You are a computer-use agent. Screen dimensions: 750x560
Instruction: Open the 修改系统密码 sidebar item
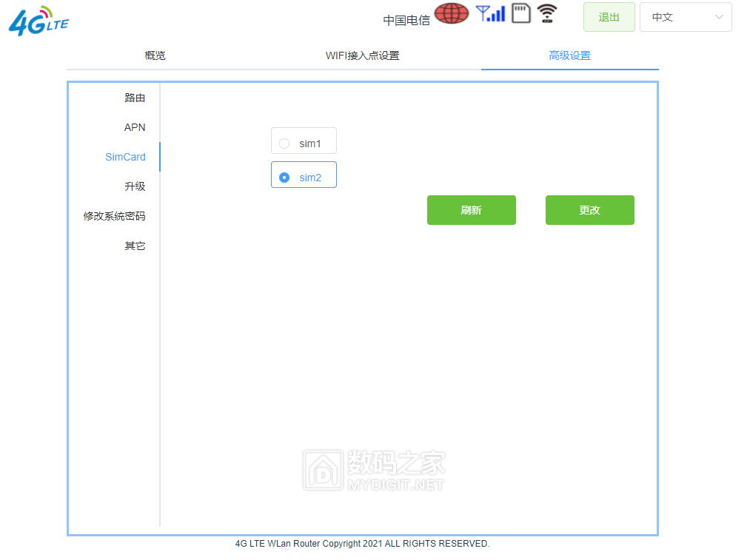114,216
